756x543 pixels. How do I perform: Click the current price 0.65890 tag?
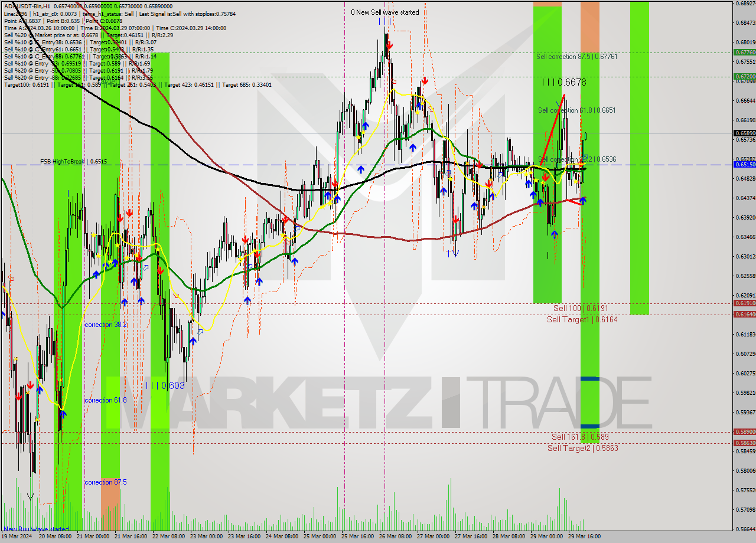(x=744, y=133)
